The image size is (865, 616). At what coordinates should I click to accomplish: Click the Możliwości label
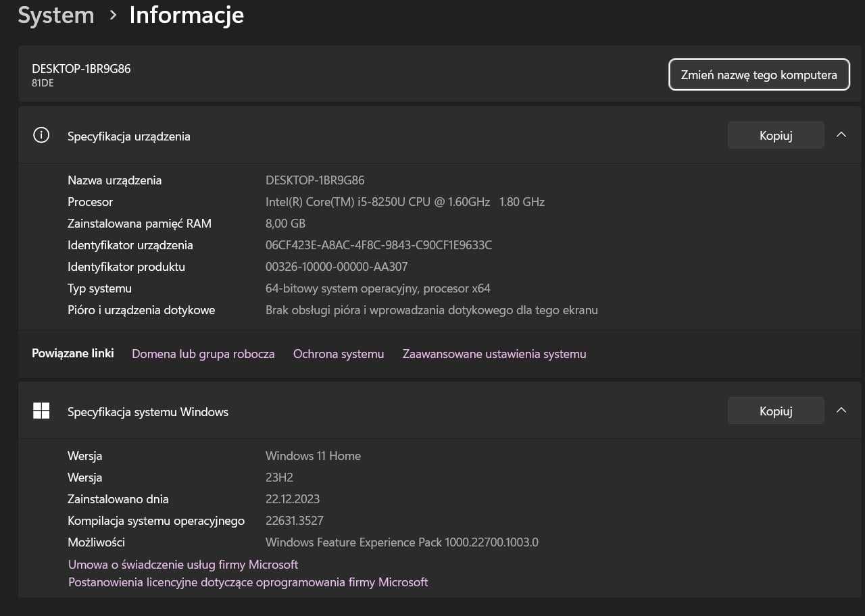(96, 542)
